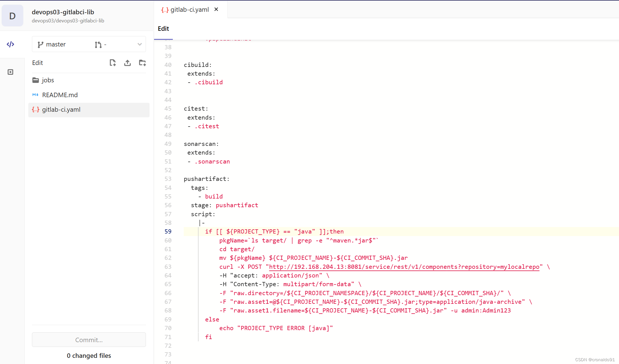Expand the branch selection dropdown chevron
The height and width of the screenshot is (364, 619).
(x=139, y=44)
